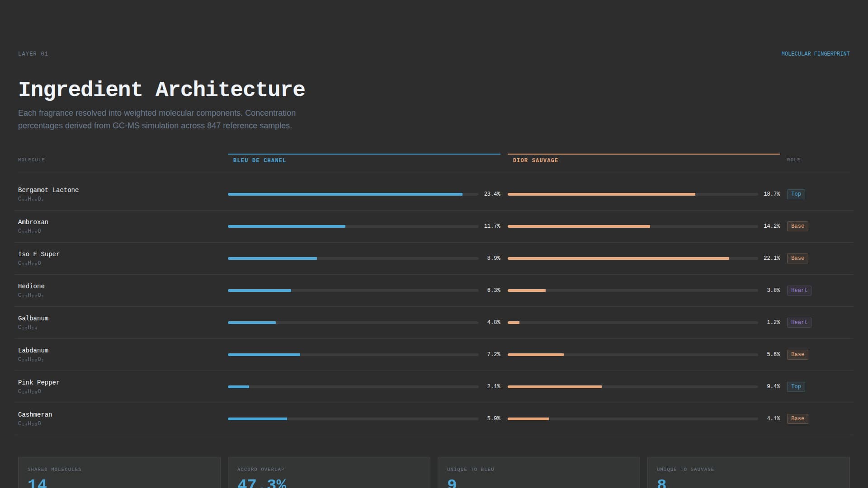Click the Heart badge on Galbanum row
This screenshot has height=488, width=868.
coord(799,322)
